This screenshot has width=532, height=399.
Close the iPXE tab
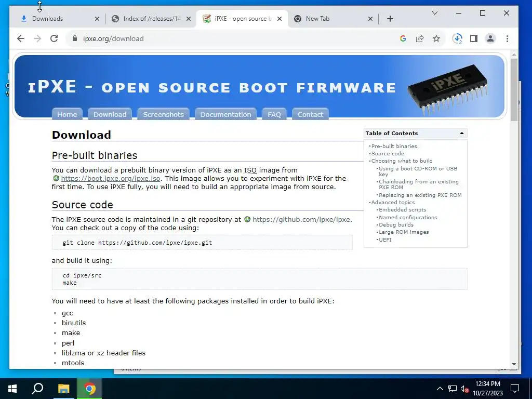point(280,19)
